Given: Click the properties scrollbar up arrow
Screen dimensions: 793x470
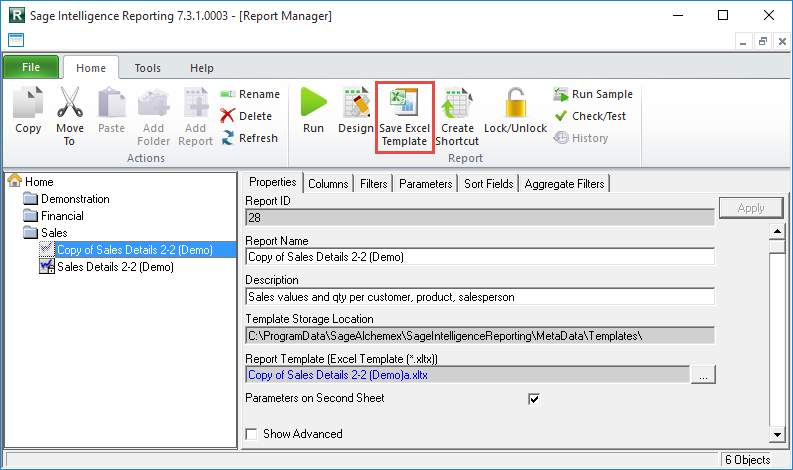Looking at the screenshot, I should (x=777, y=232).
